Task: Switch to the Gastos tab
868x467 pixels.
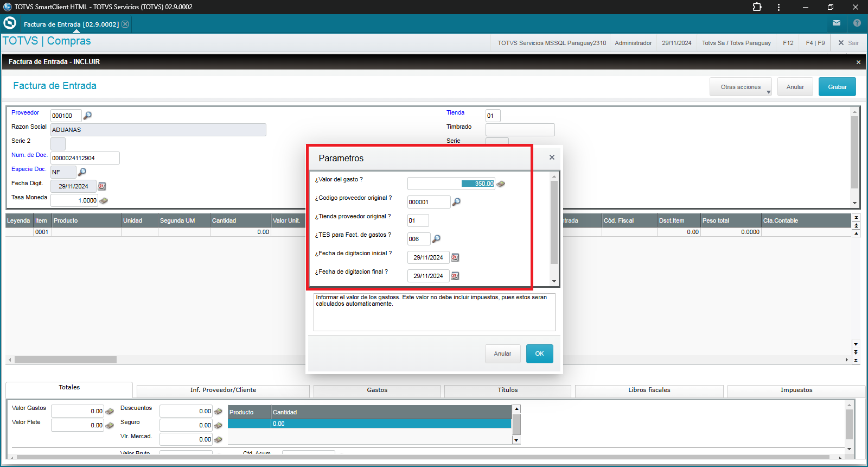Action: pyautogui.click(x=377, y=390)
